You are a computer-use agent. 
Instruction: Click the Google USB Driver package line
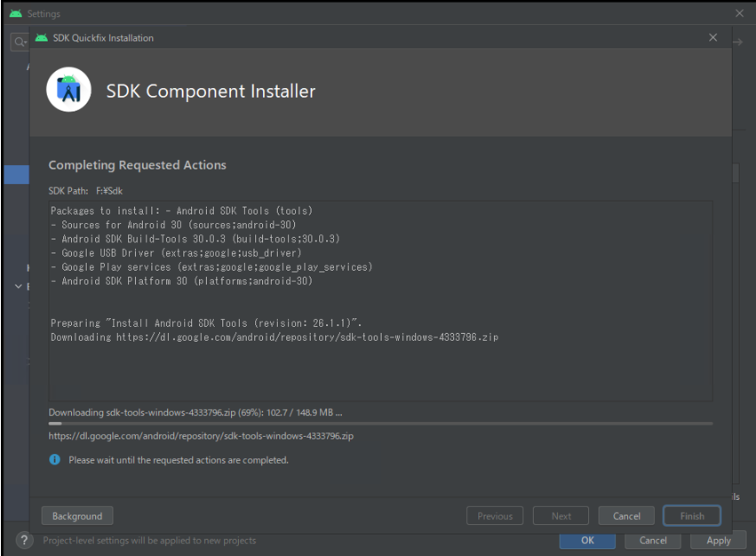(x=176, y=253)
